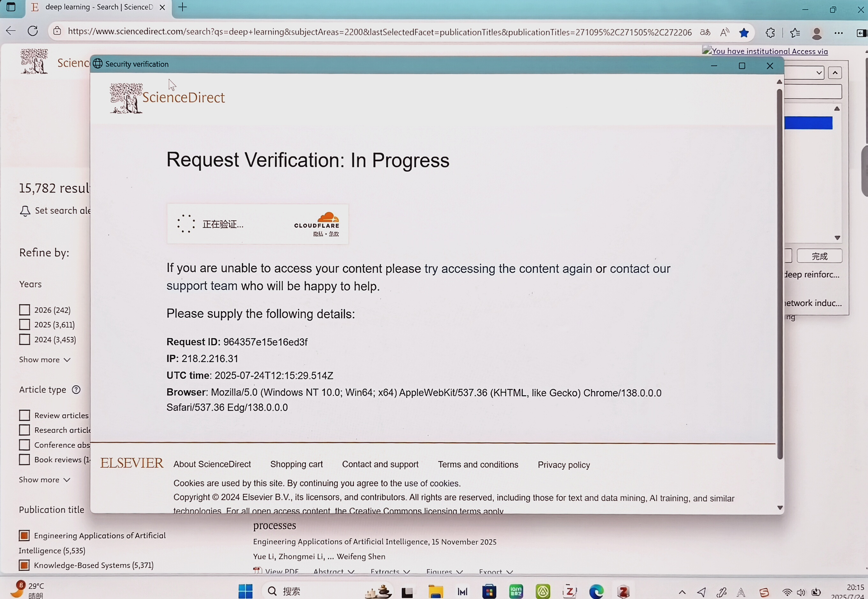The image size is (868, 599).
Task: Click the browser refresh icon
Action: click(33, 31)
